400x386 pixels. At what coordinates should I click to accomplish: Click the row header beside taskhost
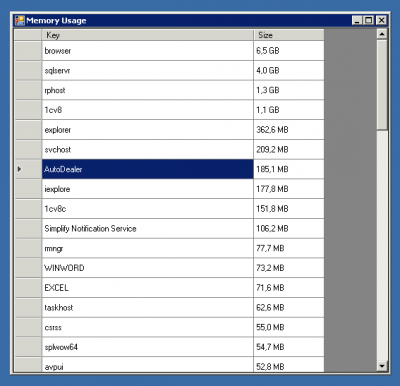click(28, 307)
